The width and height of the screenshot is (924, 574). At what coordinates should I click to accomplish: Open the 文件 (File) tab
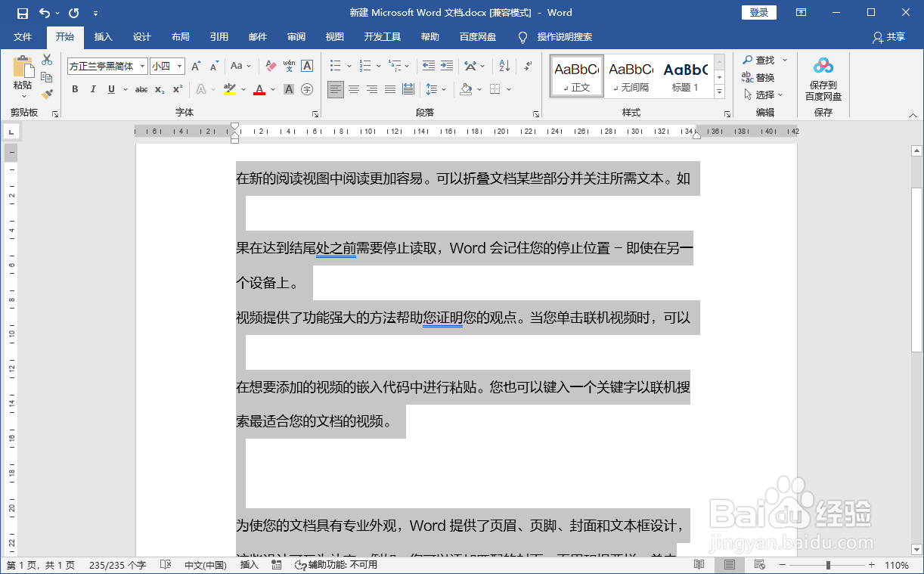point(23,37)
